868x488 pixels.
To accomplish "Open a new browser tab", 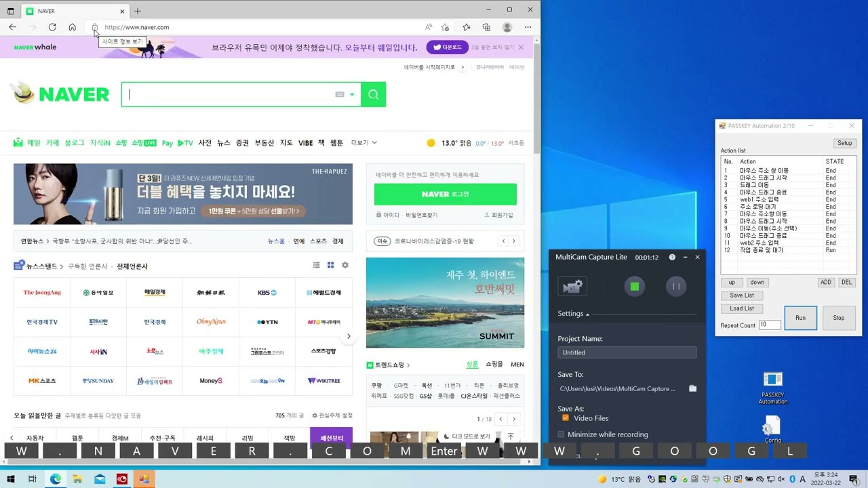I will [x=138, y=11].
